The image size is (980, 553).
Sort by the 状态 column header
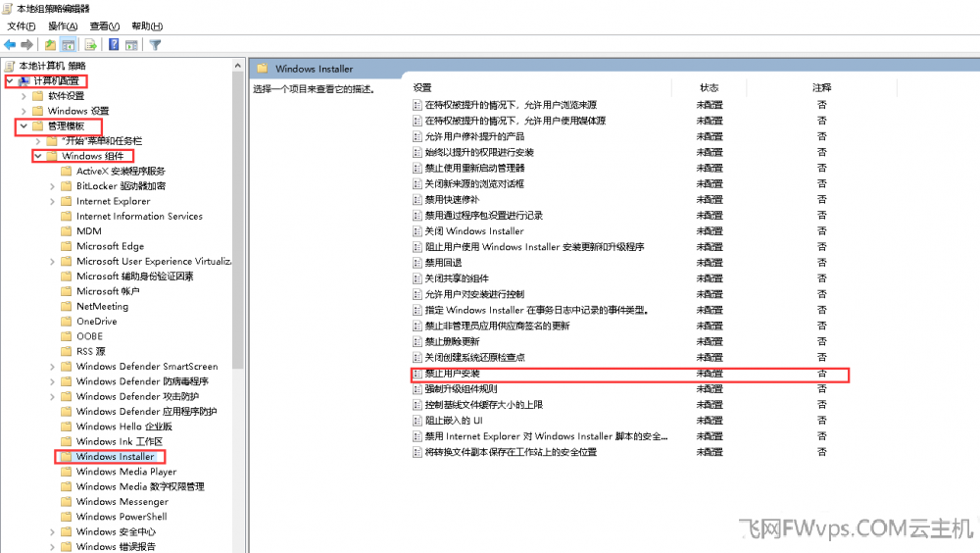click(x=710, y=87)
